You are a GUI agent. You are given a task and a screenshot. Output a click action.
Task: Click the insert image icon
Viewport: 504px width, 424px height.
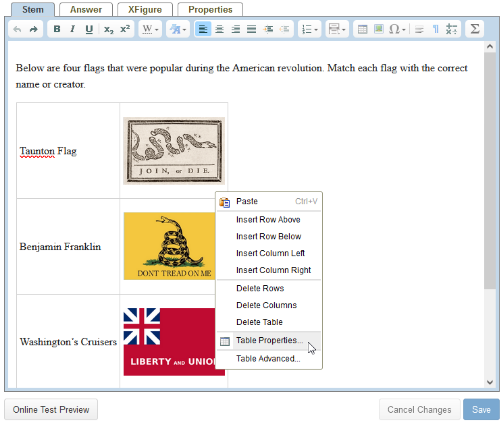[379, 29]
